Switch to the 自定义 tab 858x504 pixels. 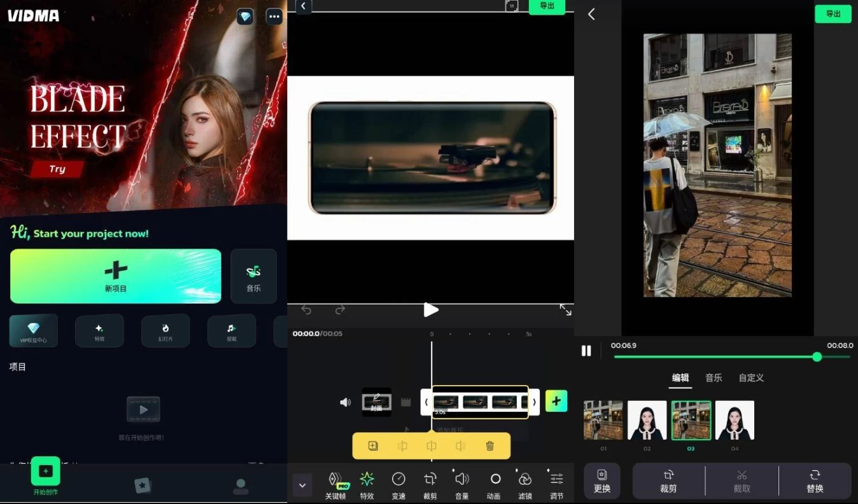(x=751, y=377)
